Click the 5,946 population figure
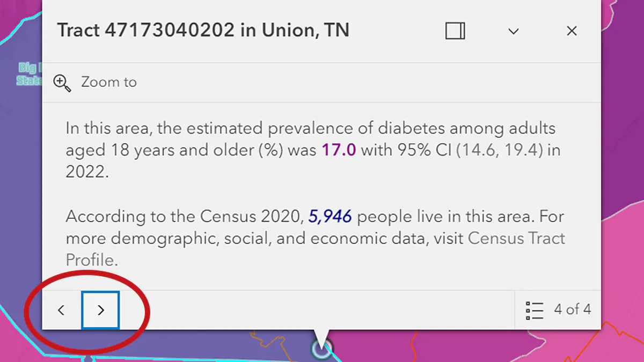Image resolution: width=644 pixels, height=362 pixels. coord(330,217)
